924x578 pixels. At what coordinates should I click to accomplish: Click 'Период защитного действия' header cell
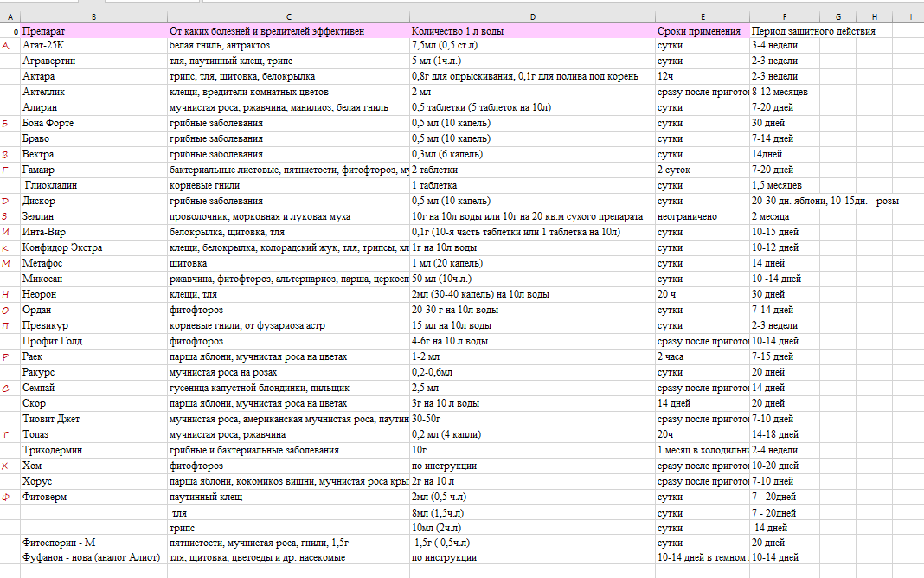pyautogui.click(x=785, y=31)
